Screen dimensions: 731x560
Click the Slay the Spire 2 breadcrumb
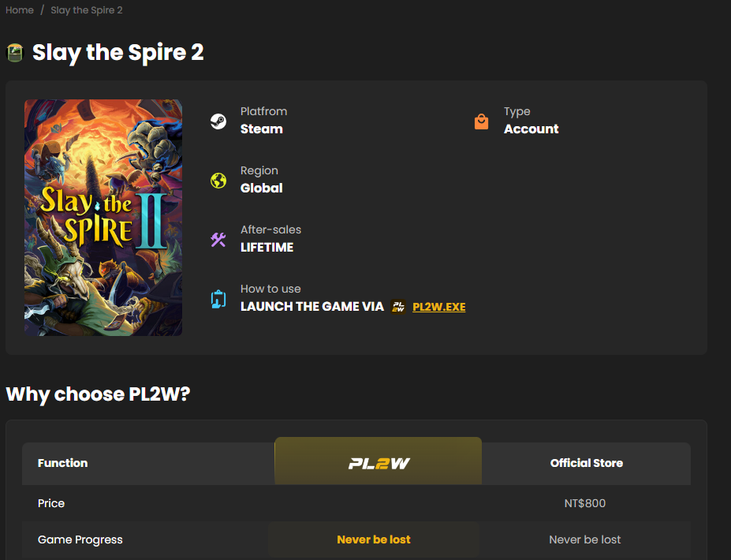(x=87, y=10)
